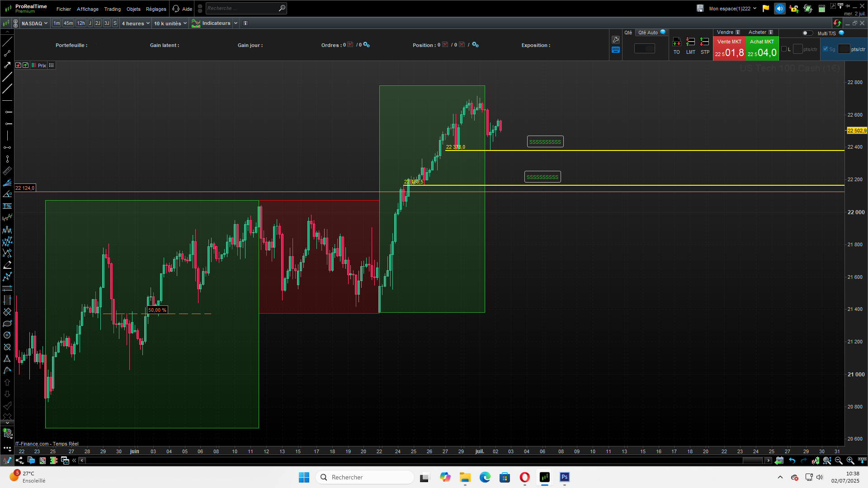868x488 pixels.
Task: Open the wrench settings in order panel
Action: coord(615,40)
